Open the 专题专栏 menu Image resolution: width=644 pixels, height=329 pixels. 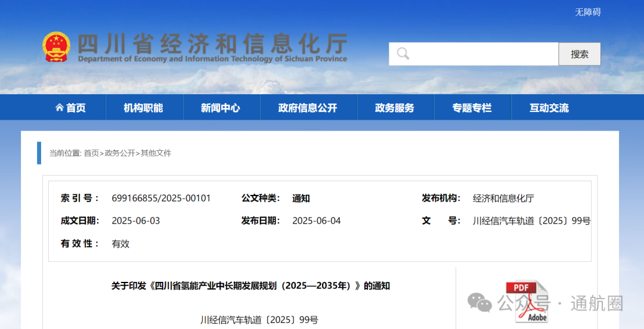[x=472, y=108]
